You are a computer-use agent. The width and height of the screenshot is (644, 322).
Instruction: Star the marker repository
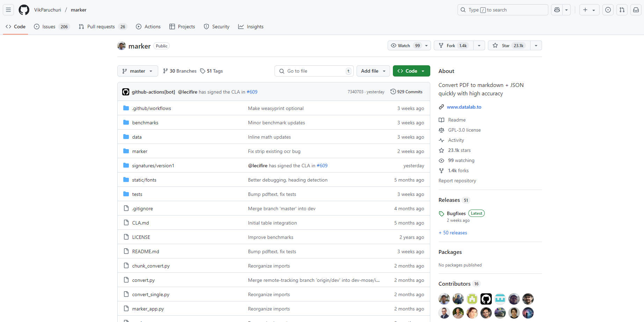tap(508, 46)
